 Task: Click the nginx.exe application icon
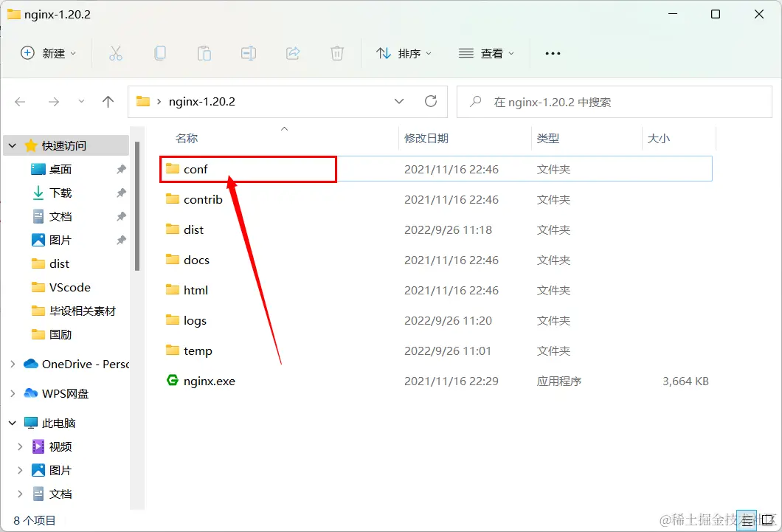pyautogui.click(x=173, y=381)
